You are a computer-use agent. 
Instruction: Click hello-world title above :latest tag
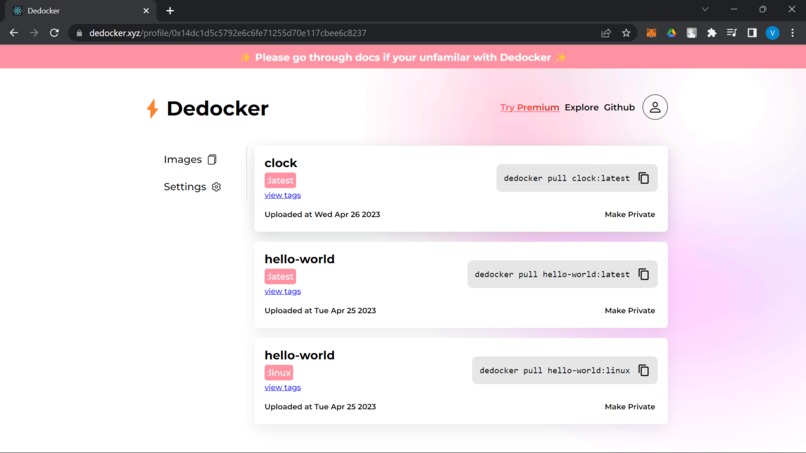[299, 259]
